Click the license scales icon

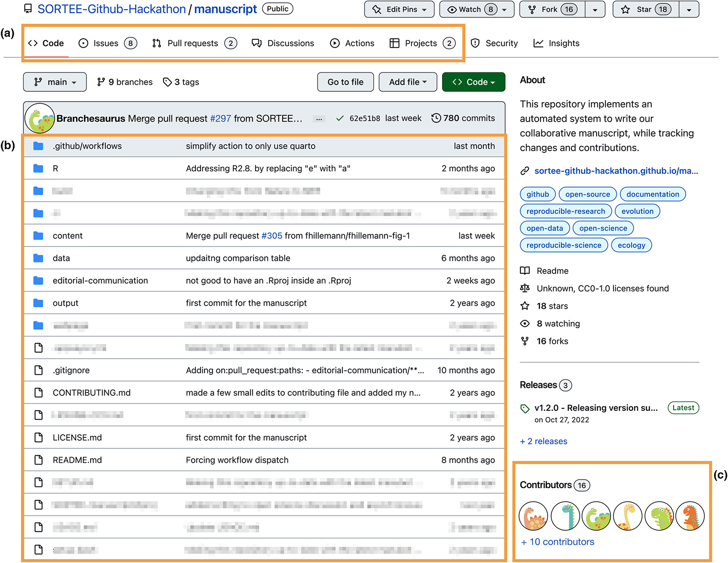525,288
